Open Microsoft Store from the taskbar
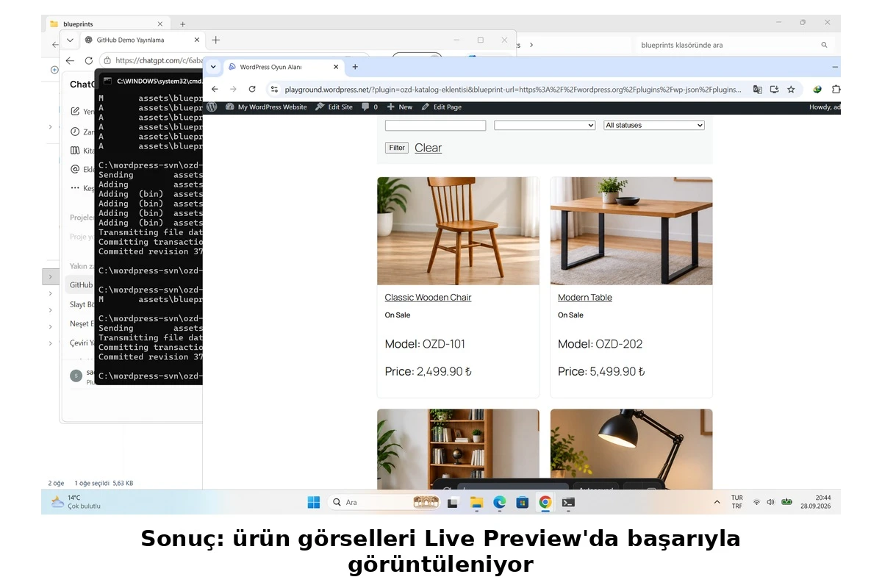This screenshot has height=588, width=882. [x=523, y=503]
